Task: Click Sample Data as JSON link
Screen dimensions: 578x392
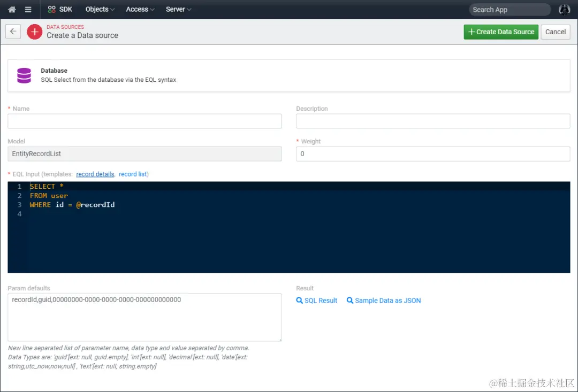Action: (x=384, y=301)
